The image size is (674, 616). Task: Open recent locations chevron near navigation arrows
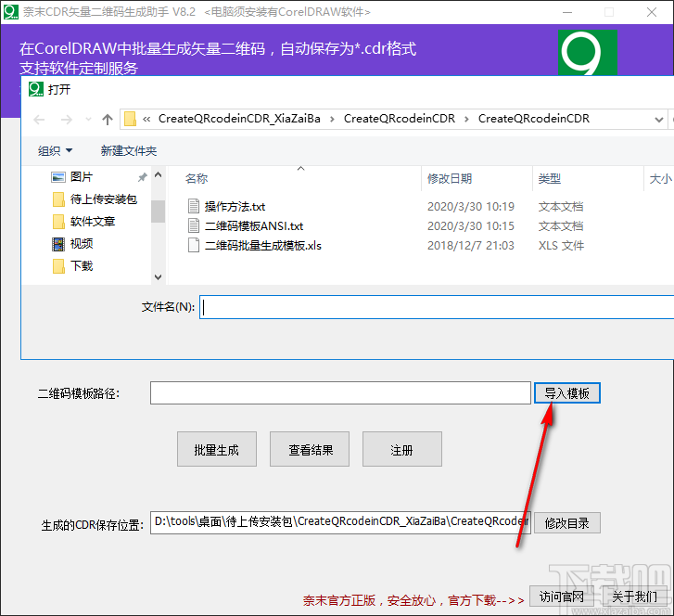coord(89,119)
